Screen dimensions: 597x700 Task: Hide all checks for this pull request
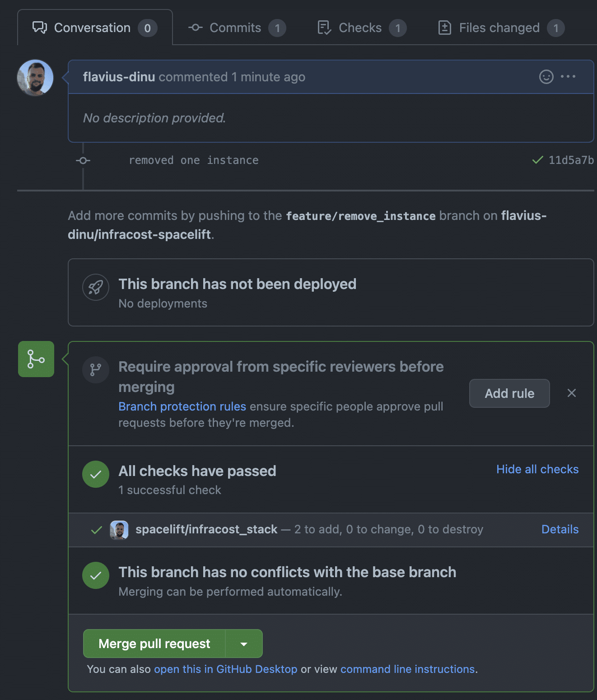pos(537,469)
